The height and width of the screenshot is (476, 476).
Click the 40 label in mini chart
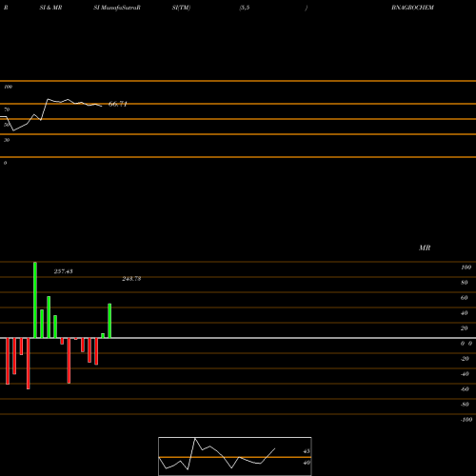[x=307, y=463]
